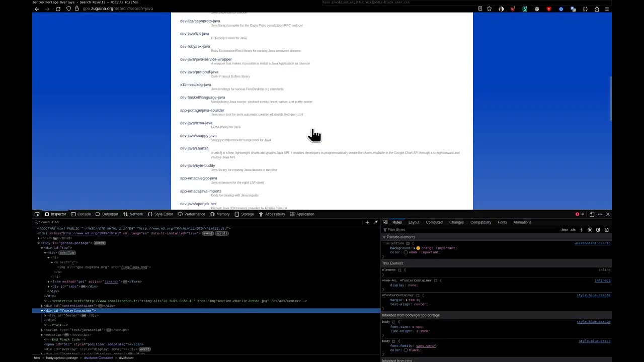Toggle the .cls classes panel
Image resolution: width=644 pixels, height=362 pixels.
click(573, 230)
